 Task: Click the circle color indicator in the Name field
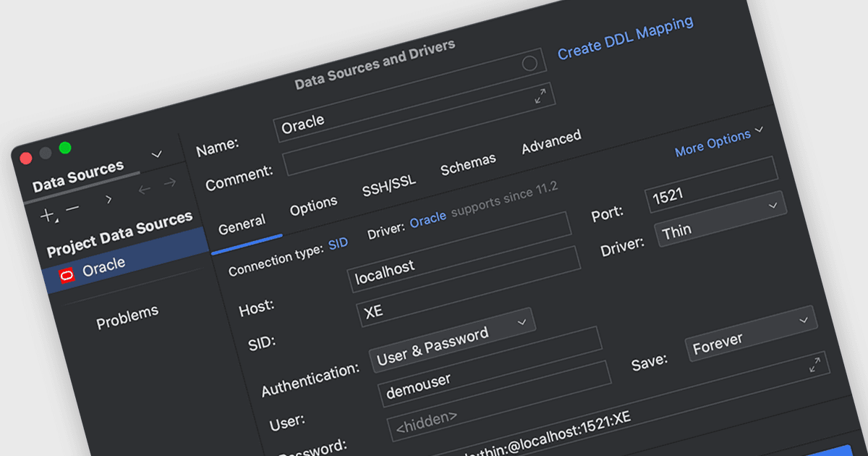point(529,64)
